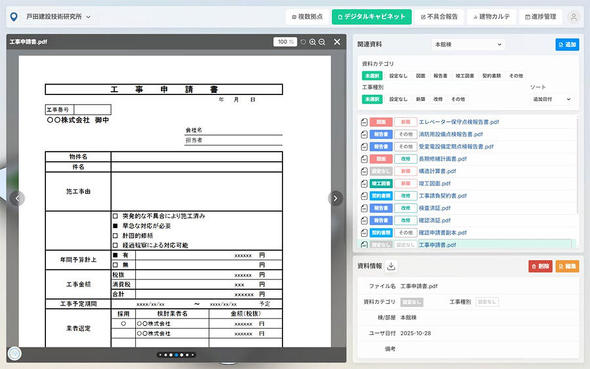590x369 pixels.
Task: Click file icon beside 工事請負契約書.pdf
Action: (364, 196)
